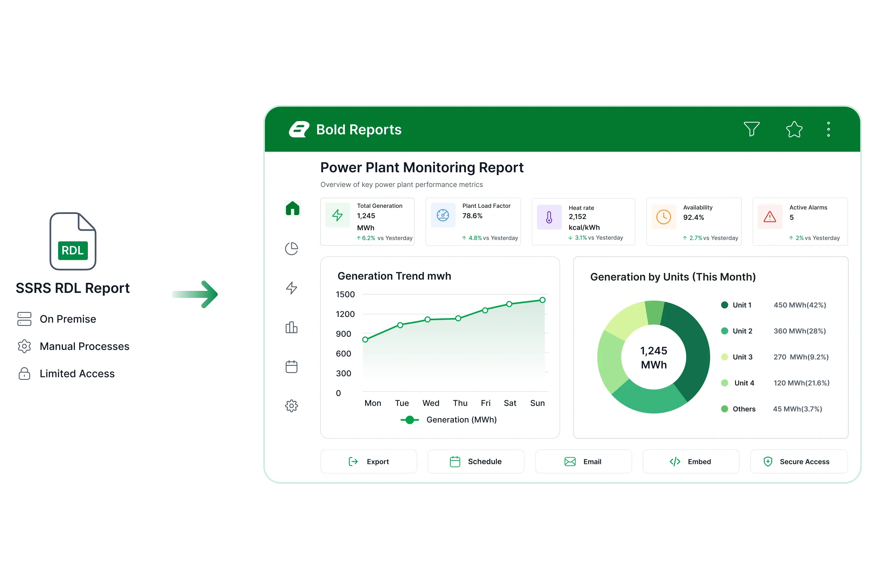Click the Generation Trend mwh chart title
The image size is (891, 588).
pos(394,276)
